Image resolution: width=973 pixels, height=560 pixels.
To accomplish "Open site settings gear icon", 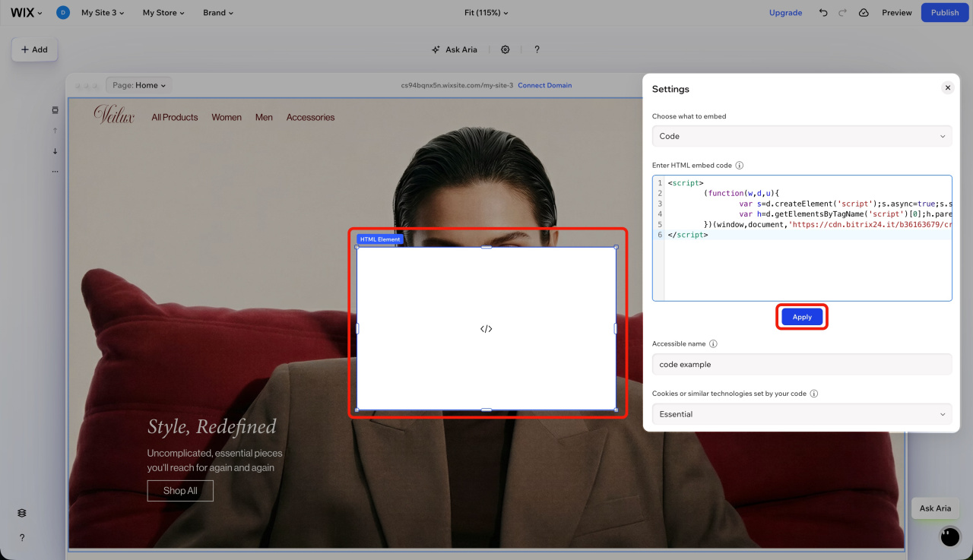I will click(x=505, y=49).
